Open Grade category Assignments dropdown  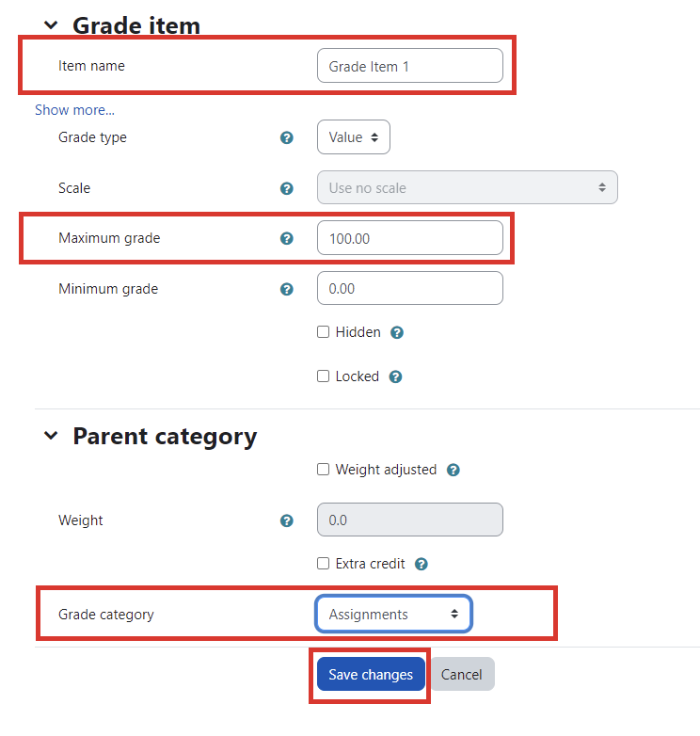(x=393, y=615)
